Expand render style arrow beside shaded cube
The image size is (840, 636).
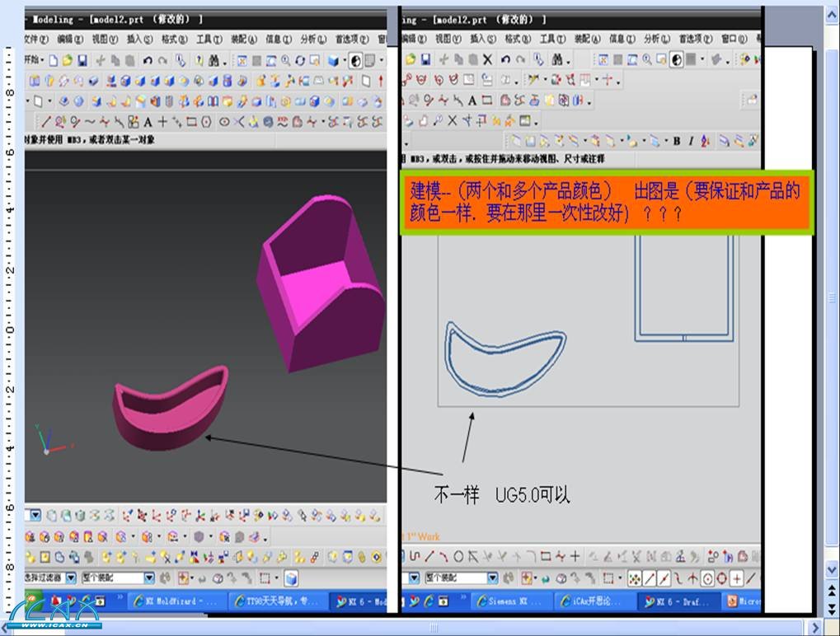click(344, 60)
